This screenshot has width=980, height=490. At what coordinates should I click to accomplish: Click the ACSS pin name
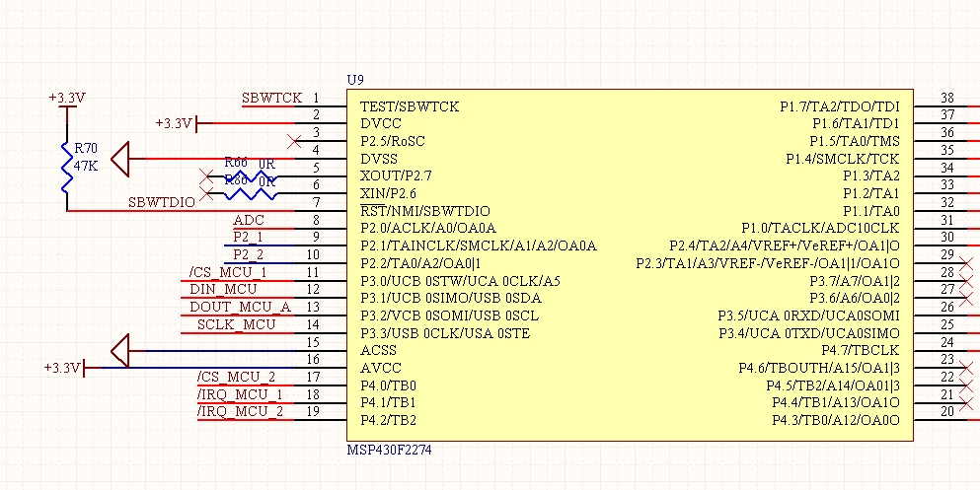pos(379,351)
